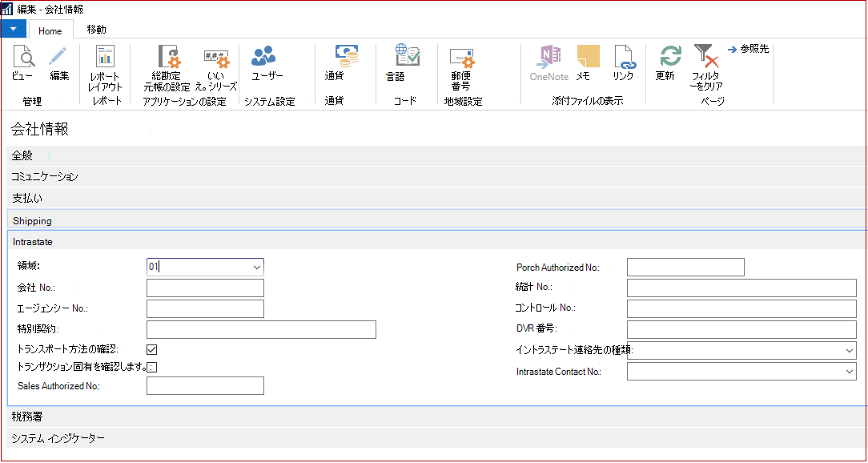868x463 pixels.
Task: Click the ビュー (View) magnifier icon
Action: click(22, 57)
